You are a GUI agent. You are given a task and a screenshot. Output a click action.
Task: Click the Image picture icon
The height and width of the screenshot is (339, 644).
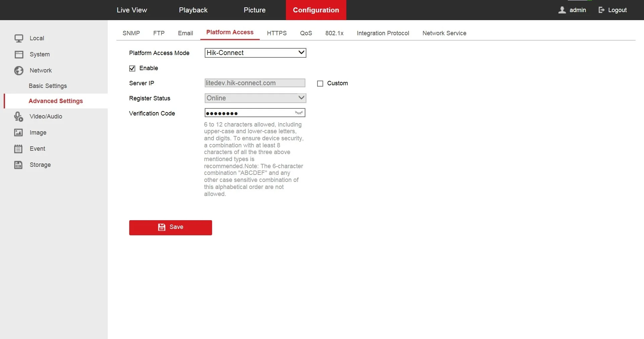click(x=18, y=133)
